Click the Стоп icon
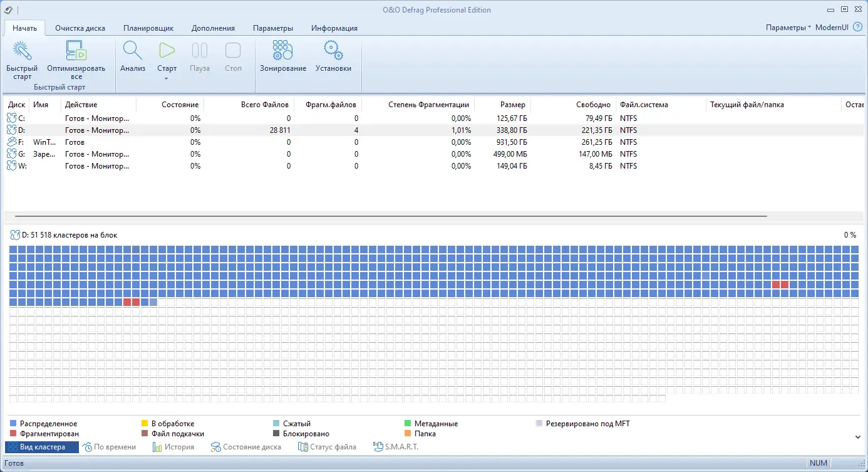Image resolution: width=868 pixels, height=472 pixels. point(233,50)
